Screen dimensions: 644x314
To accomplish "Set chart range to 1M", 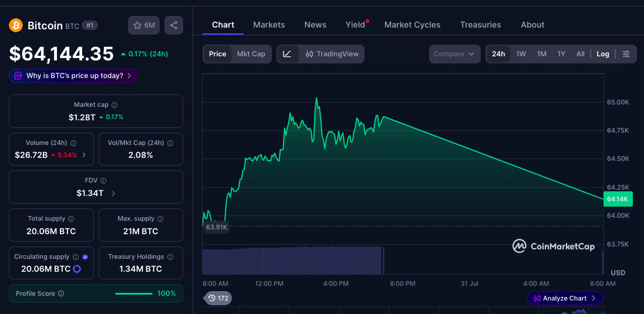I will click(542, 54).
